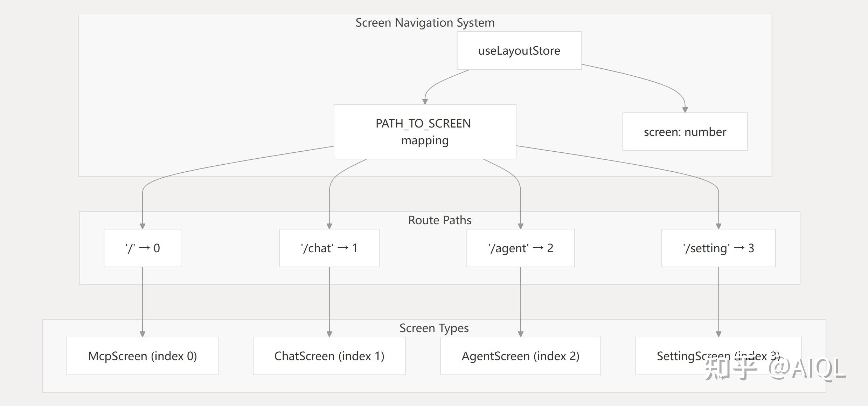Click the Screen Navigation System title
This screenshot has width=868, height=406.
point(425,23)
